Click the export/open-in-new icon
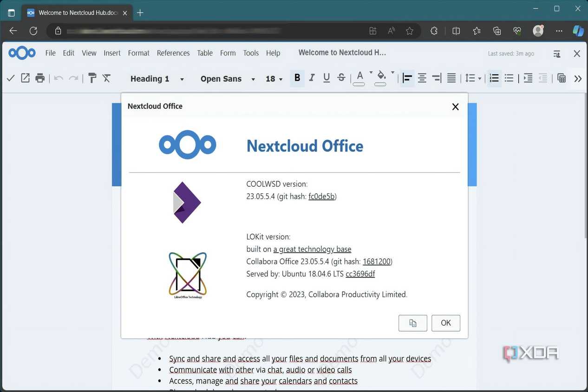This screenshot has width=588, height=392. pyautogui.click(x=26, y=78)
